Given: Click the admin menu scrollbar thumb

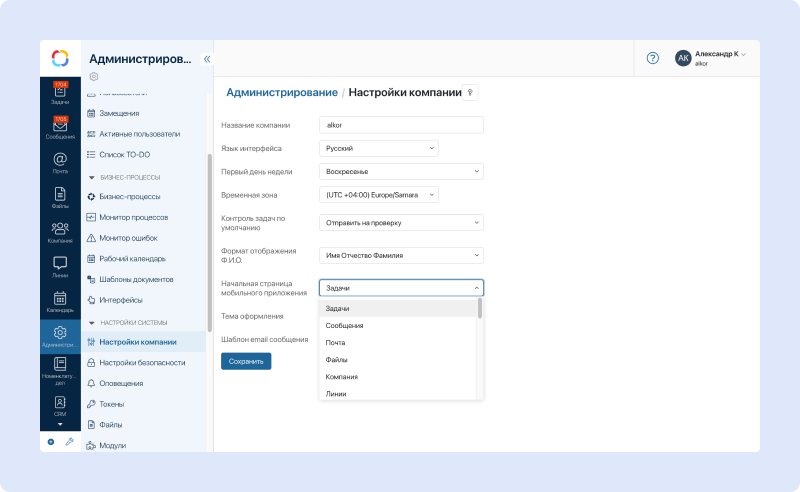Looking at the screenshot, I should (209, 243).
